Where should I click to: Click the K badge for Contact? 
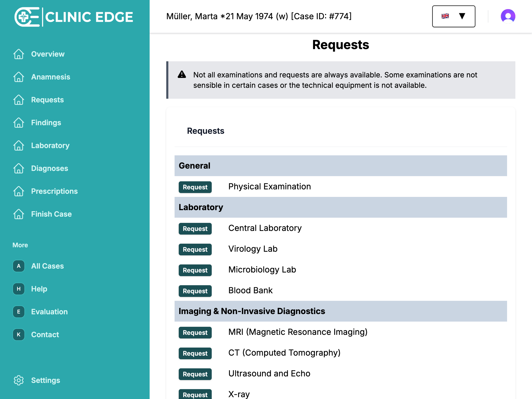19,335
